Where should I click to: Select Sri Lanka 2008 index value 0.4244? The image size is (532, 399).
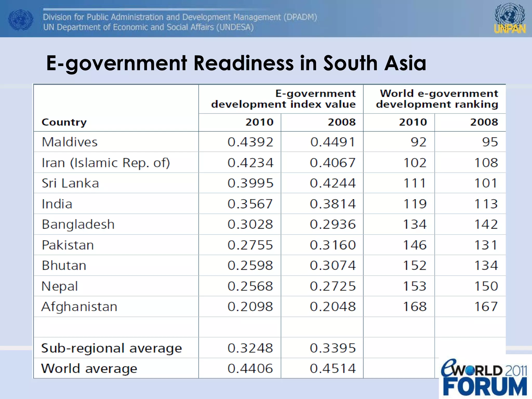[333, 183]
